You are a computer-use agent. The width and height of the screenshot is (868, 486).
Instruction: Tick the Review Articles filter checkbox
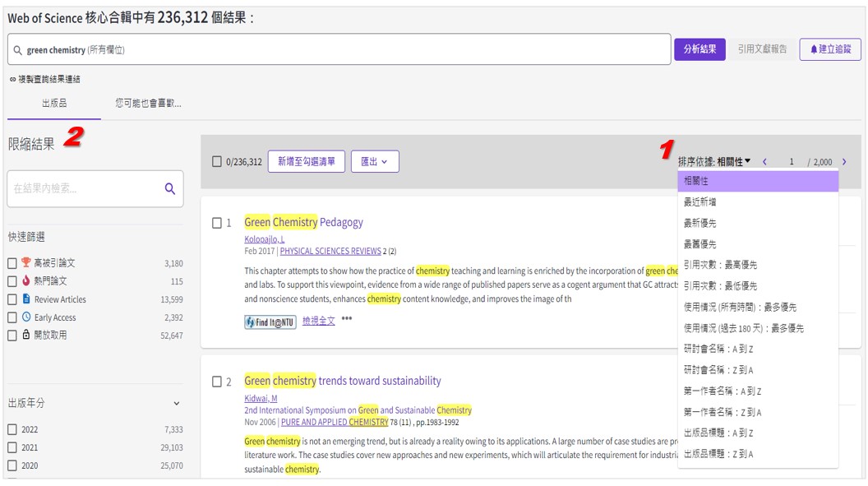click(x=12, y=299)
